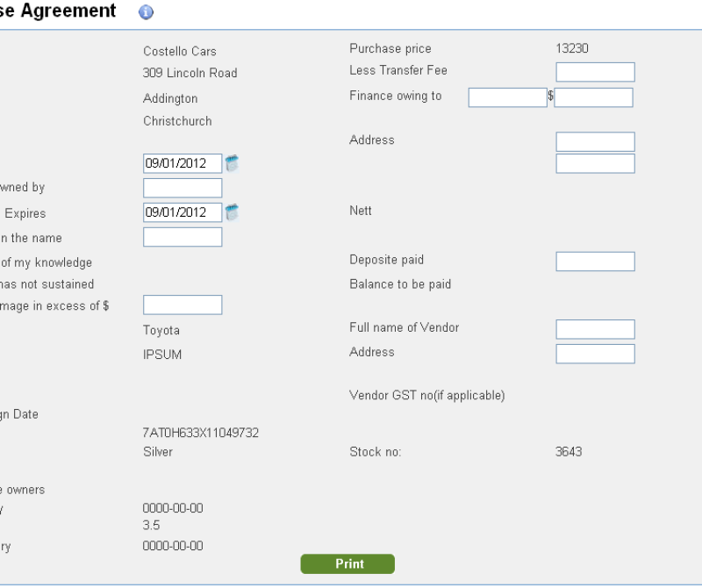Click the Finance owing dollar amount field
Screen dimensions: 702x588
pyautogui.click(x=594, y=97)
